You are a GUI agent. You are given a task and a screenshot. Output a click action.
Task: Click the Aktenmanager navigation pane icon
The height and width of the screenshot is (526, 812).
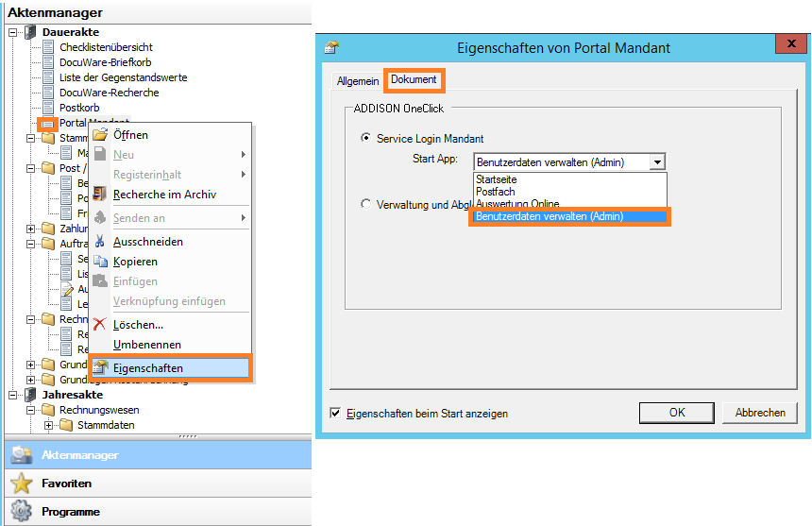click(21, 454)
